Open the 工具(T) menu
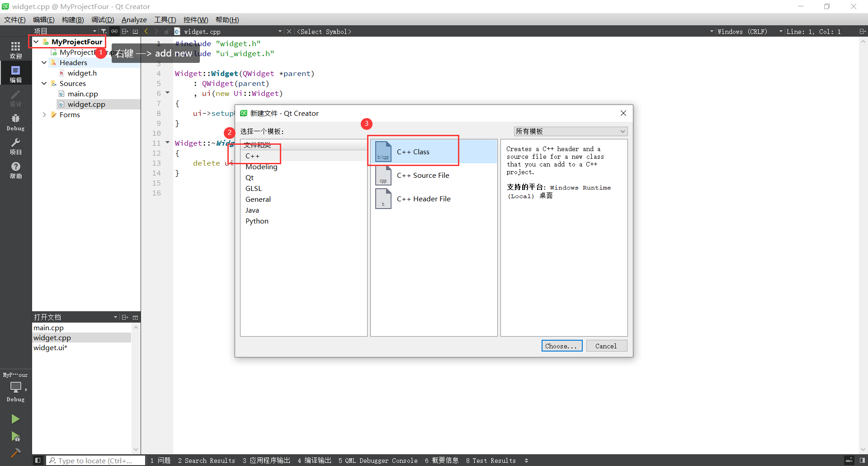Image resolution: width=868 pixels, height=466 pixels. pos(165,19)
